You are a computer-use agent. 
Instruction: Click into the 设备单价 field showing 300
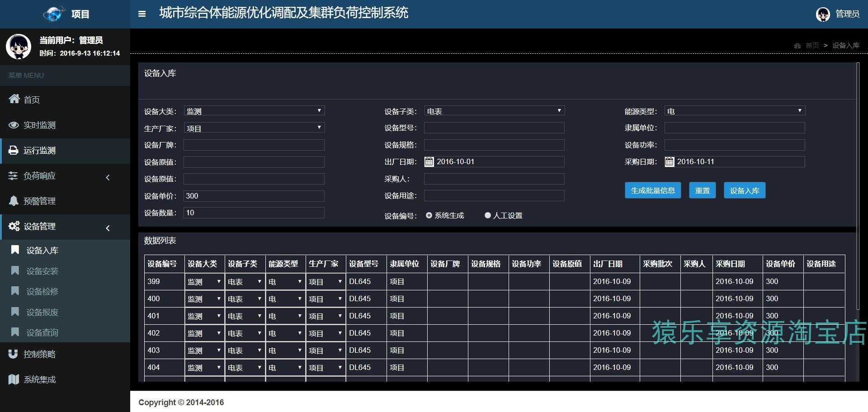click(254, 196)
